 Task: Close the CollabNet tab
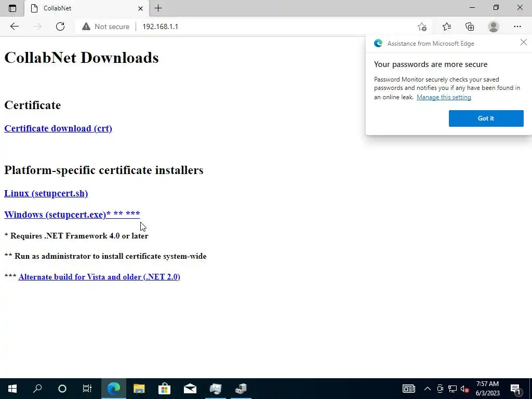[140, 8]
